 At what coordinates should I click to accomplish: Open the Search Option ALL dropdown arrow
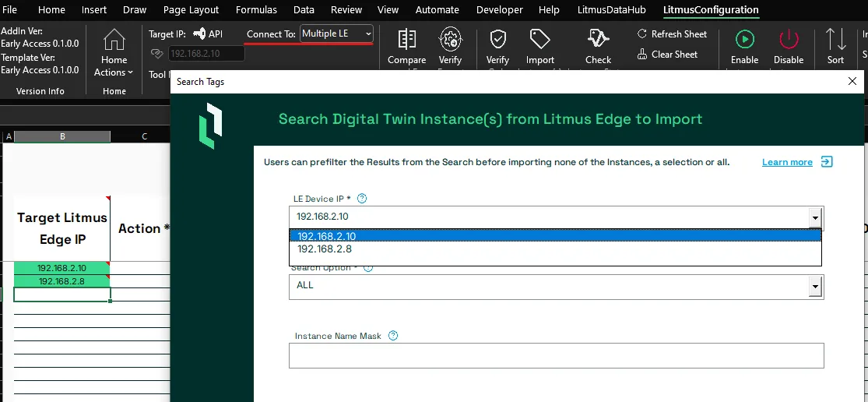[815, 286]
